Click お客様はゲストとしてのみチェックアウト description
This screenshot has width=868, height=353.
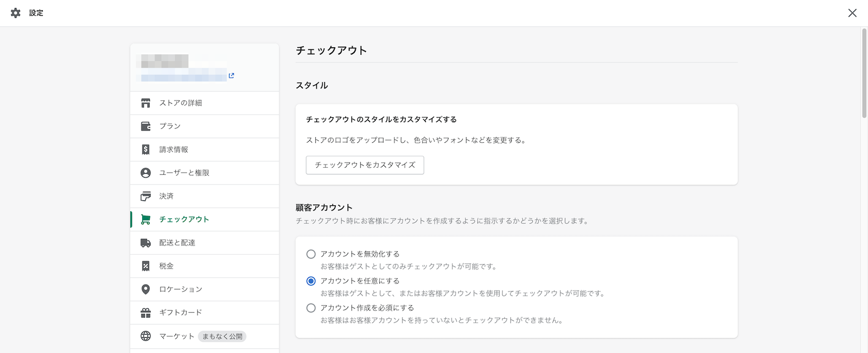click(409, 267)
